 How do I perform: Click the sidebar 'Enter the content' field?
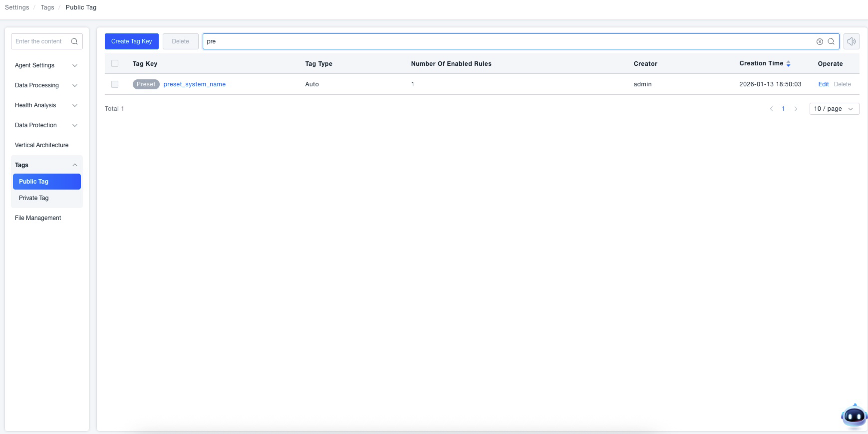click(40, 41)
